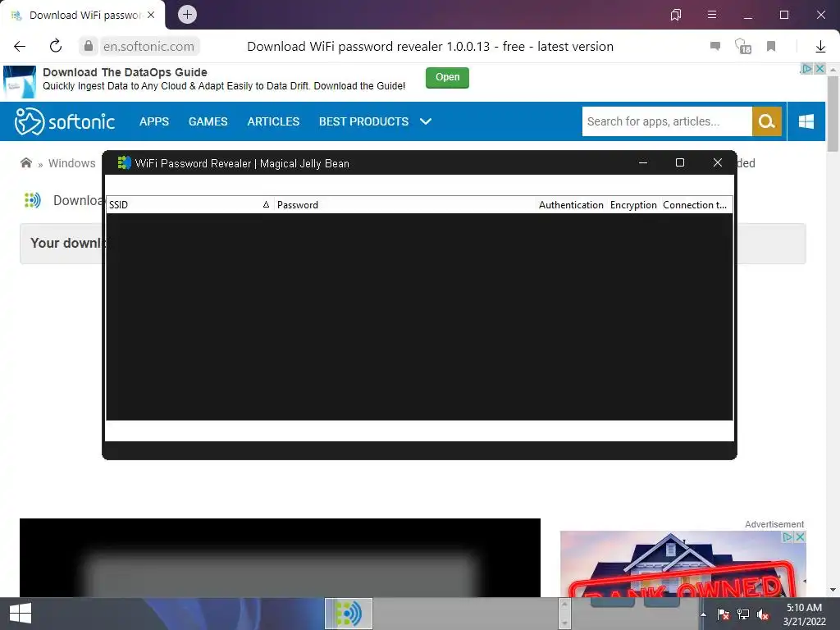Click the en.softonic.com address field
This screenshot has width=840, height=630.
148,46
